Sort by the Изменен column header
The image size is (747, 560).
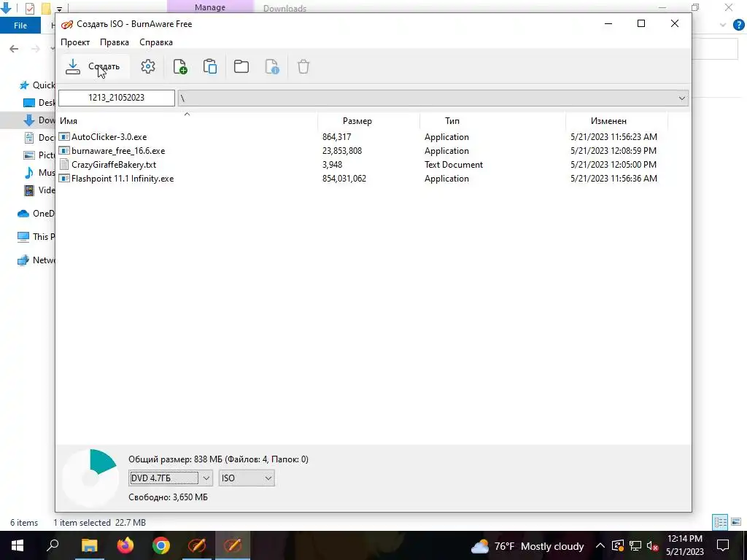(x=616, y=121)
